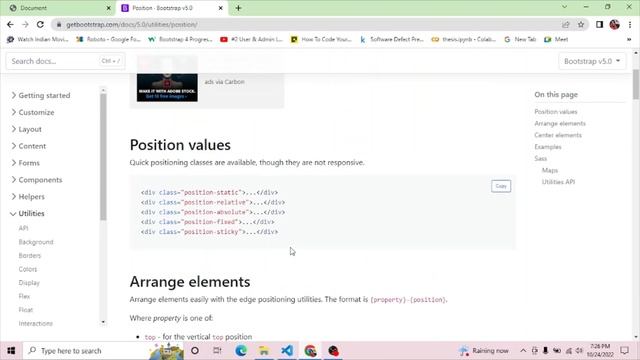Open the Roboto - Google Fo... bookmark
The height and width of the screenshot is (360, 640).
[x=109, y=39]
